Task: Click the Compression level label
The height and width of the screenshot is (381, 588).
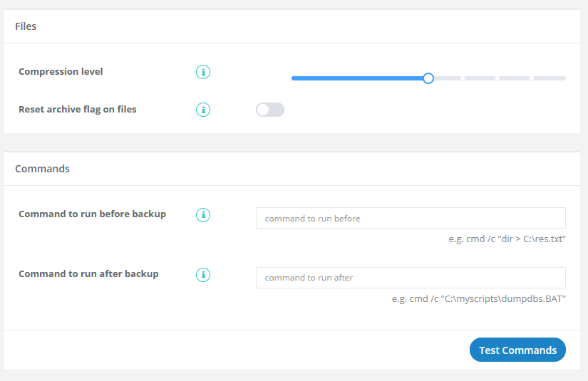Action: [61, 71]
